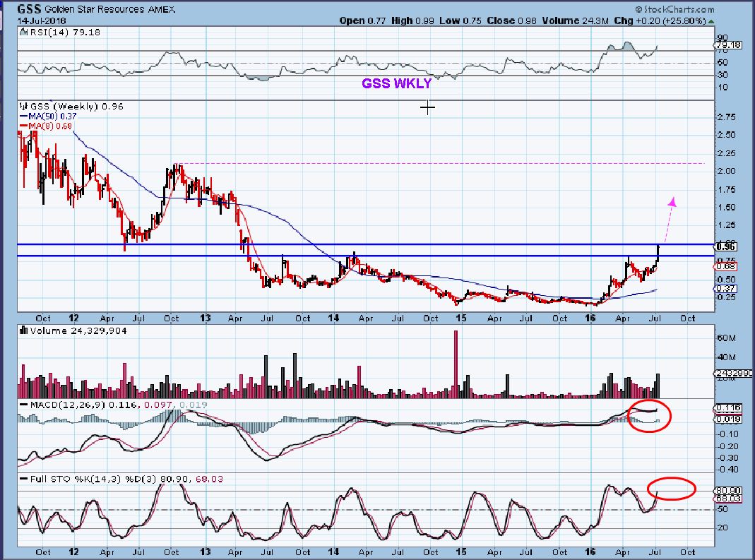Click the MA(50) 0.37 legend entry
755x560 pixels.
pos(47,117)
